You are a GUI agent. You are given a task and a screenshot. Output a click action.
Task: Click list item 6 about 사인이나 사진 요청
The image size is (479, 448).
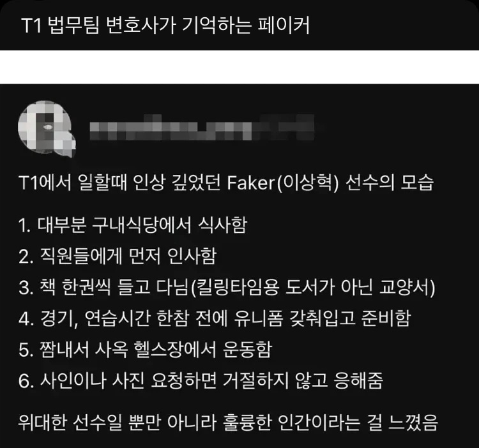coord(201,381)
